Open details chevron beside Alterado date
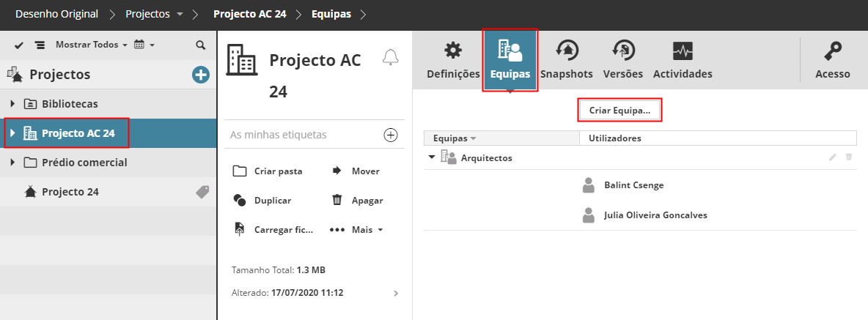This screenshot has height=320, width=868. tap(396, 293)
